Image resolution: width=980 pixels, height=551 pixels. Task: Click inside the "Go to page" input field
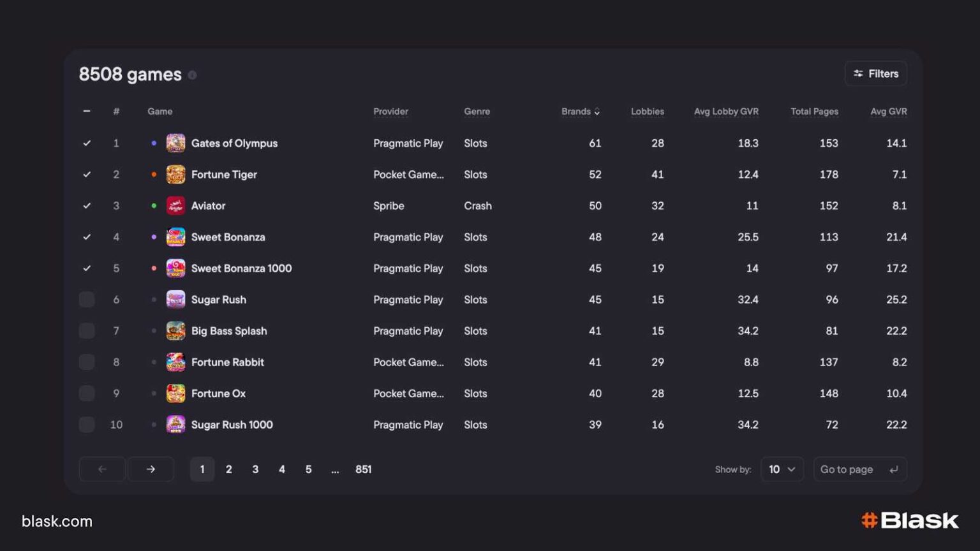[847, 469]
